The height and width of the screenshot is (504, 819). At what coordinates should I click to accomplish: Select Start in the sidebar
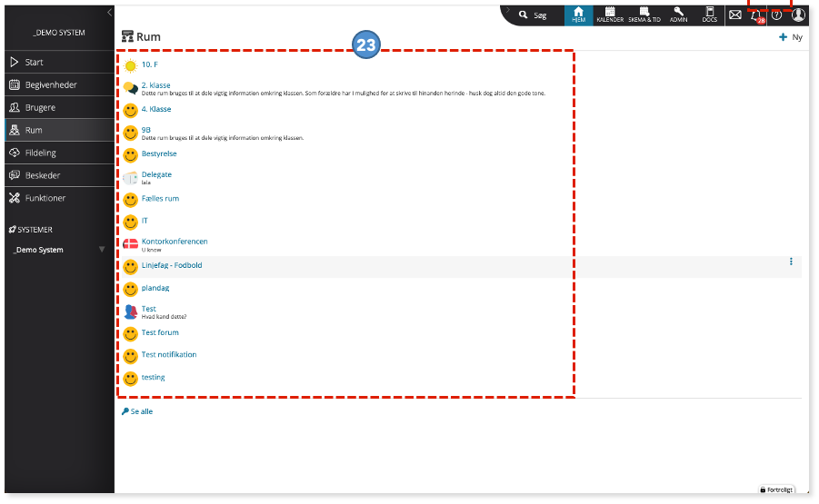60,62
